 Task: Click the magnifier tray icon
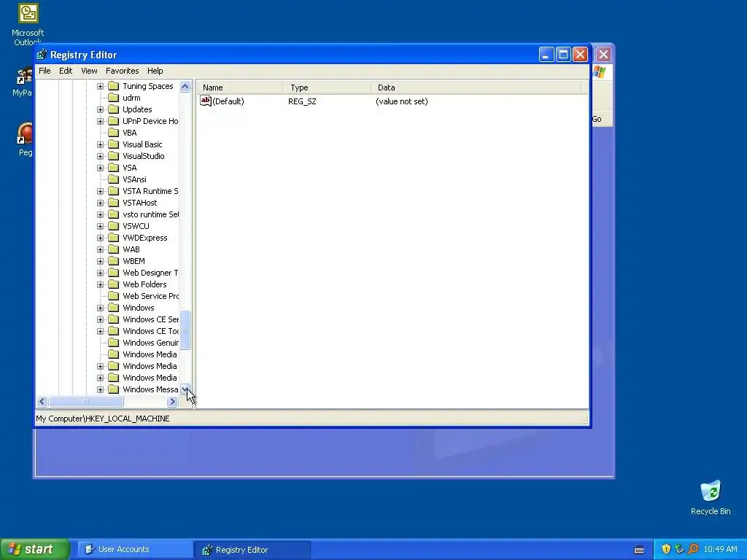[693, 549]
